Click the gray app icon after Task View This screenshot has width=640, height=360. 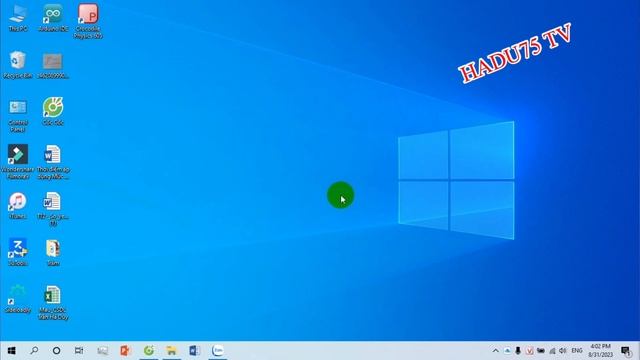pos(102,351)
